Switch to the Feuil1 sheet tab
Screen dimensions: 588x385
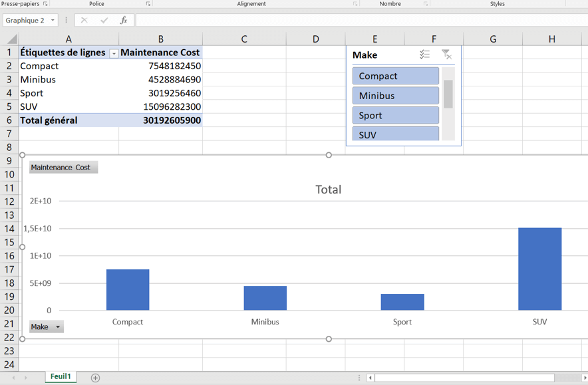61,377
